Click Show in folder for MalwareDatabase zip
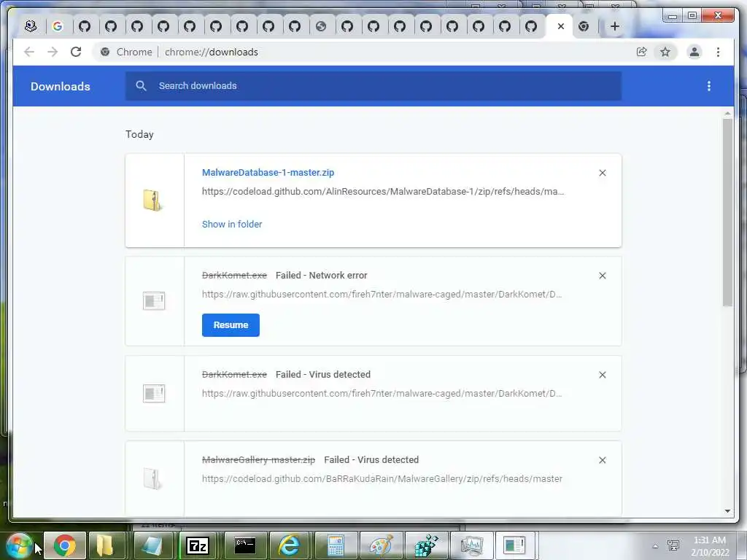 tap(232, 225)
